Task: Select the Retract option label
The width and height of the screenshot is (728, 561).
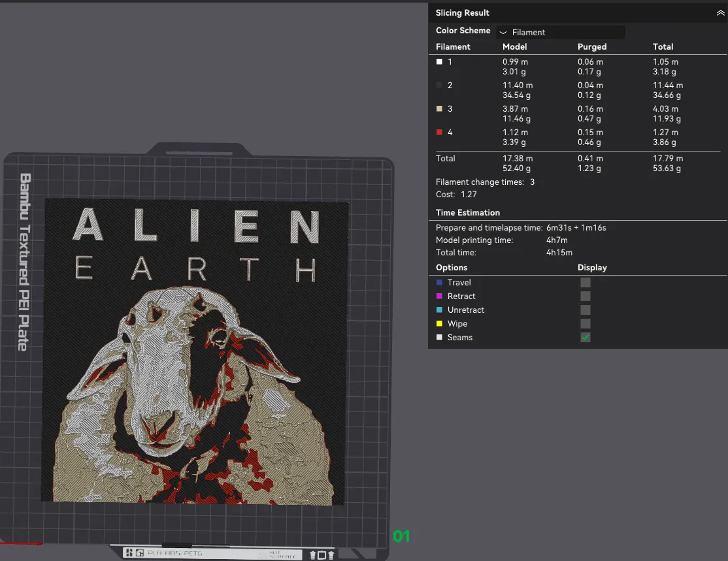Action: [461, 296]
